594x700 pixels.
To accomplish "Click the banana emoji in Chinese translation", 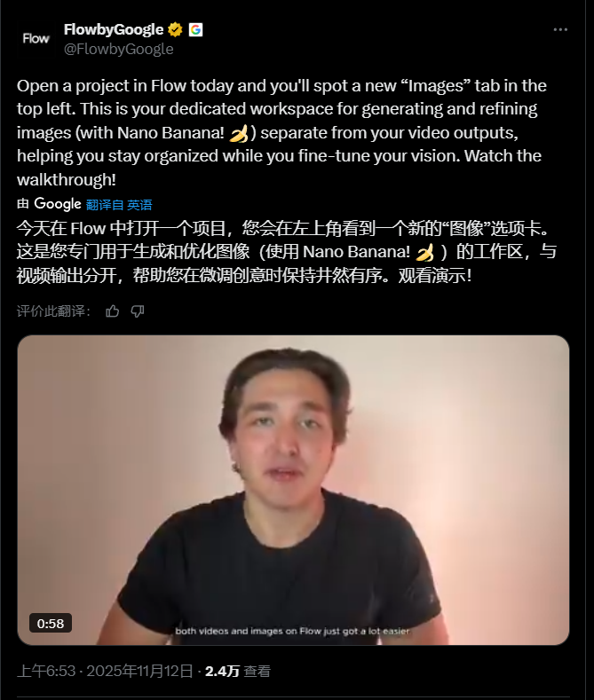I will (x=424, y=253).
